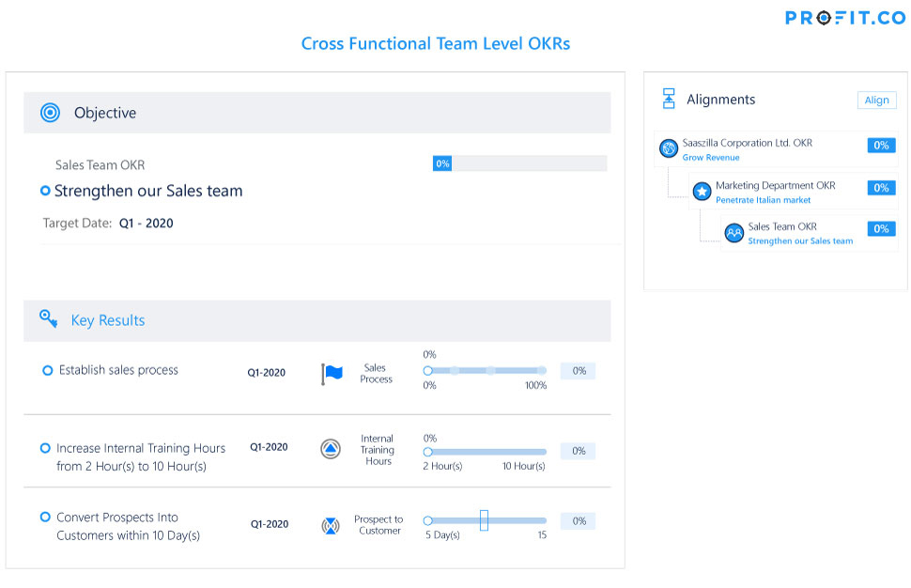Click the Alignments panel heading
This screenshot has height=588, width=911.
click(x=721, y=100)
